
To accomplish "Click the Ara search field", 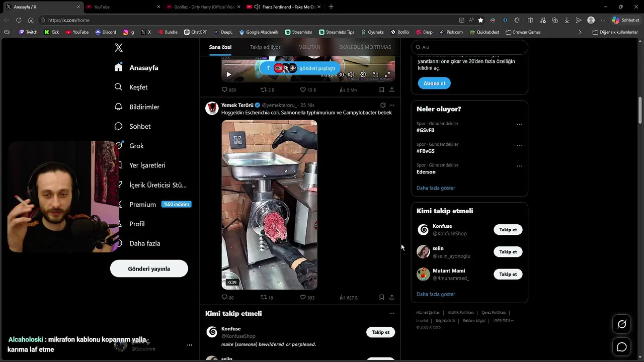I will tap(469, 47).
